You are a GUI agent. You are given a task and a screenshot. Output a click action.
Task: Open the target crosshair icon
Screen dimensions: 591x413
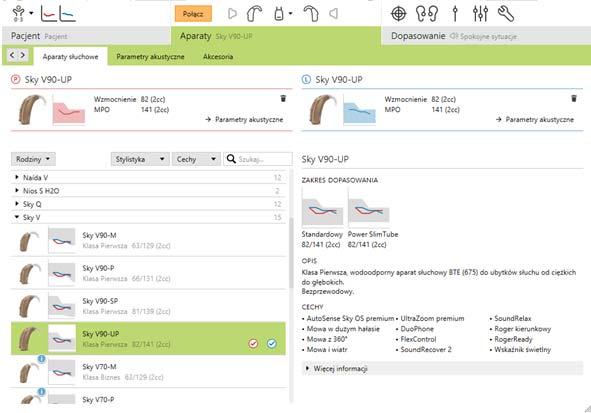[398, 14]
